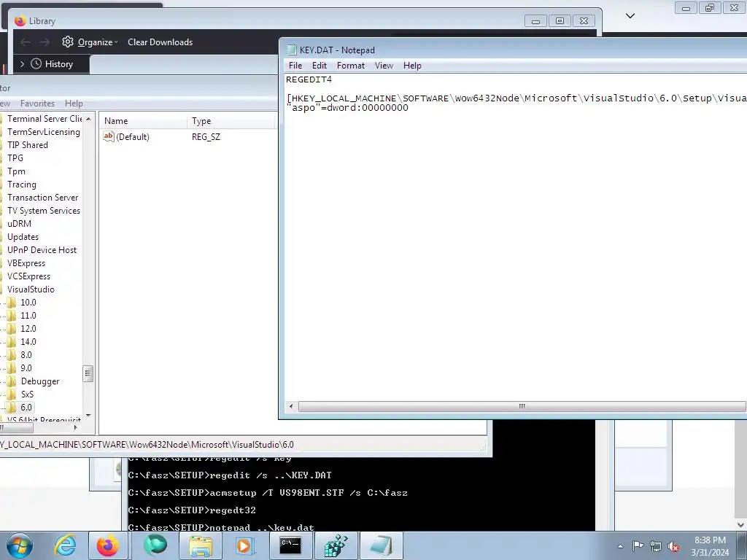Image resolution: width=747 pixels, height=560 pixels.
Task: Click the 6.0 folder icon in registry tree
Action: [12, 407]
